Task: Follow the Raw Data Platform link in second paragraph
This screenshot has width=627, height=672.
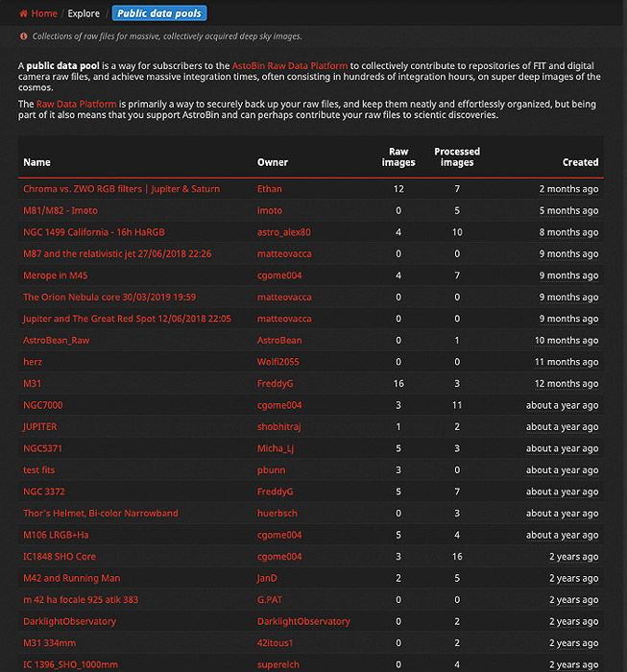Action: (76, 104)
